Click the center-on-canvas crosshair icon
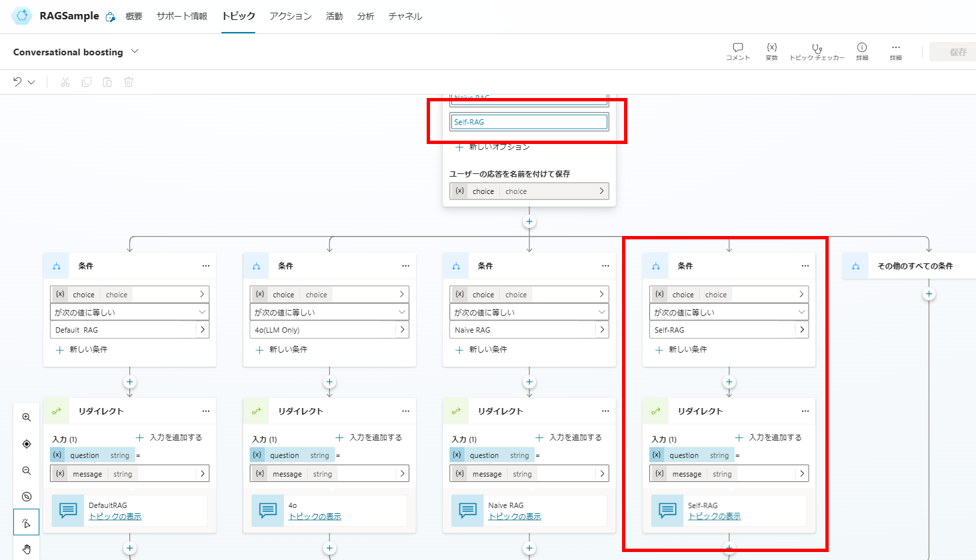The height and width of the screenshot is (560, 976). tap(27, 443)
